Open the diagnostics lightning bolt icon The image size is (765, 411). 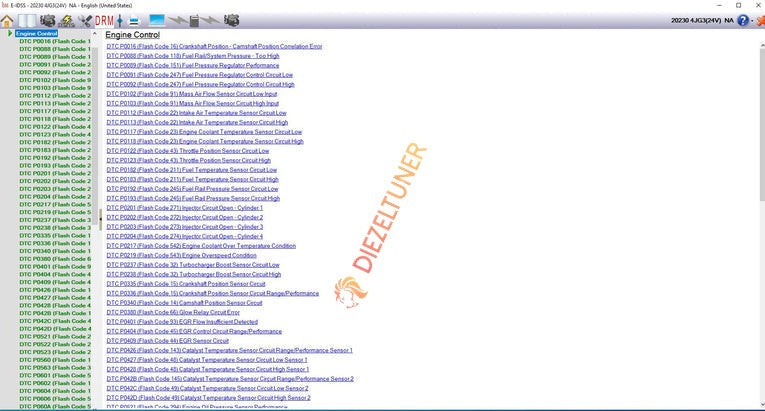point(66,21)
